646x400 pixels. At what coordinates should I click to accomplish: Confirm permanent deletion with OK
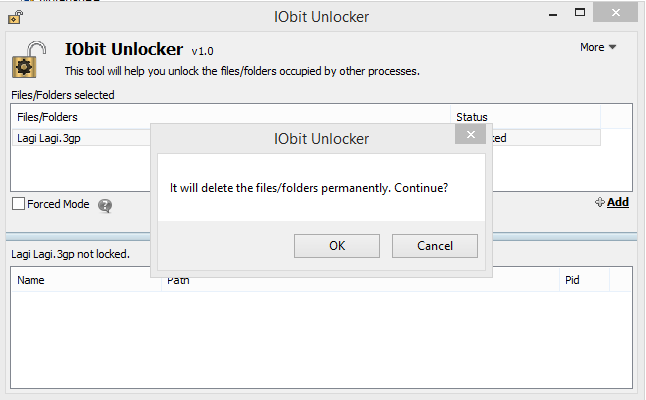[337, 245]
